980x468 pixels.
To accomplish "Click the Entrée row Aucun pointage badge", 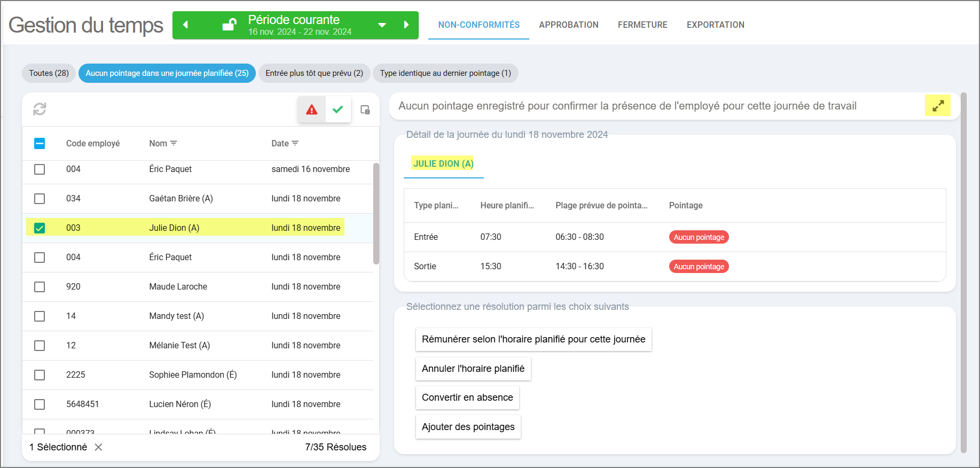I will pyautogui.click(x=699, y=237).
